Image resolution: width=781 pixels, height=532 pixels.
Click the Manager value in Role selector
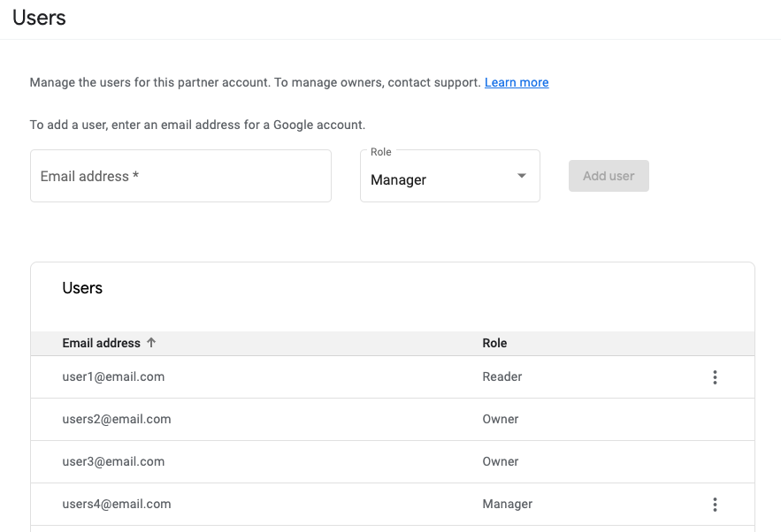(x=398, y=179)
